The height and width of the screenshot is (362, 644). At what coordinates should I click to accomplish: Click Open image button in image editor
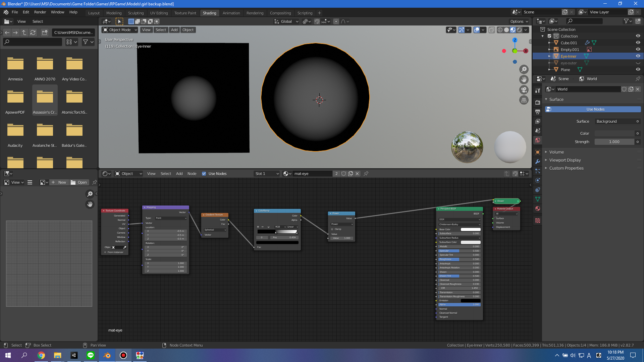point(79,182)
